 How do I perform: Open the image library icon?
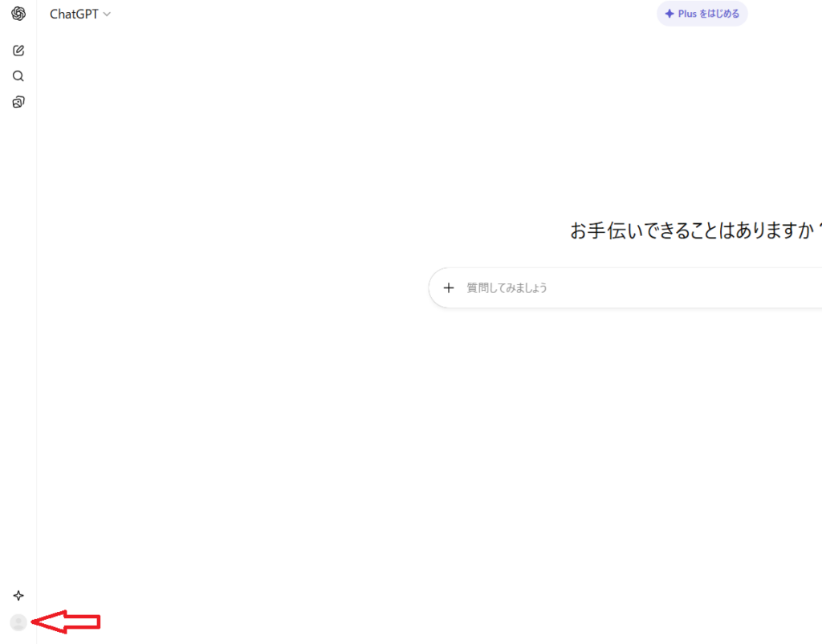click(18, 102)
